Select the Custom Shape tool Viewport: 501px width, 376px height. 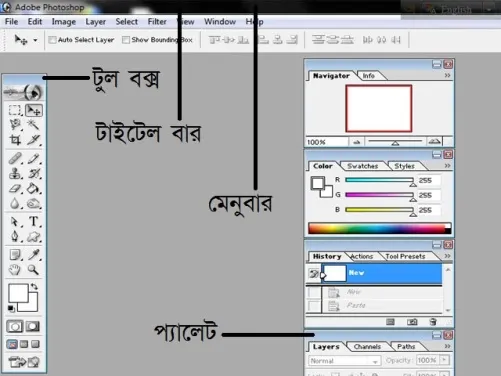[x=34, y=237]
